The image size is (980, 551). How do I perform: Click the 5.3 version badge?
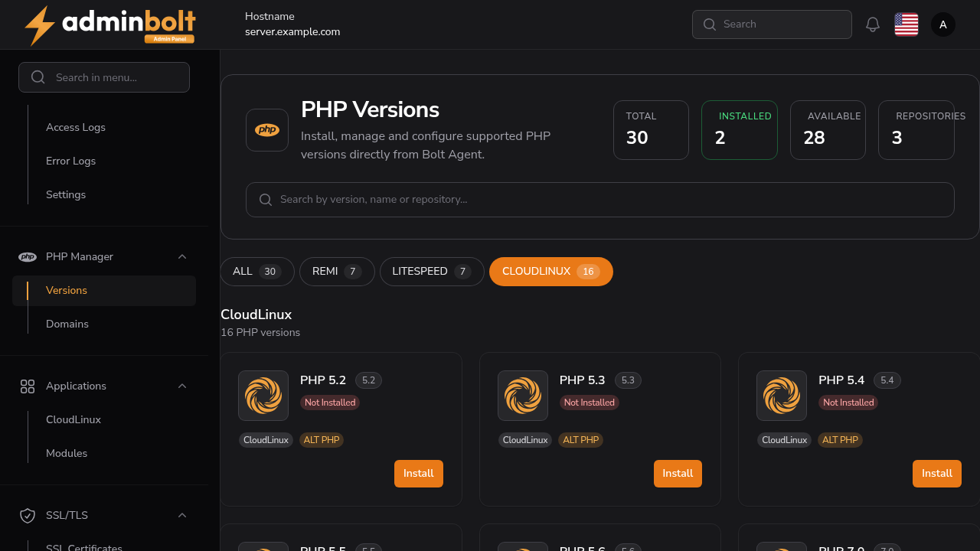[x=628, y=380]
